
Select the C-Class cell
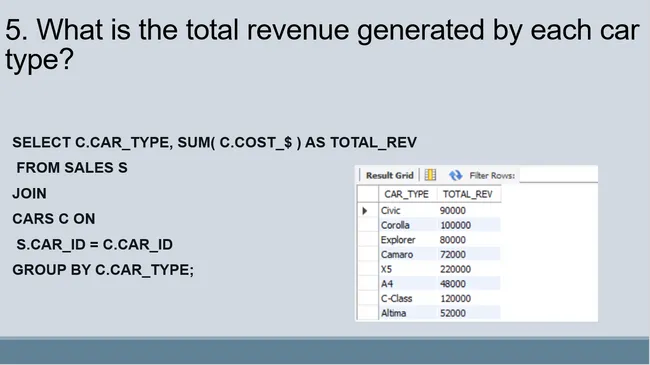pos(407,298)
